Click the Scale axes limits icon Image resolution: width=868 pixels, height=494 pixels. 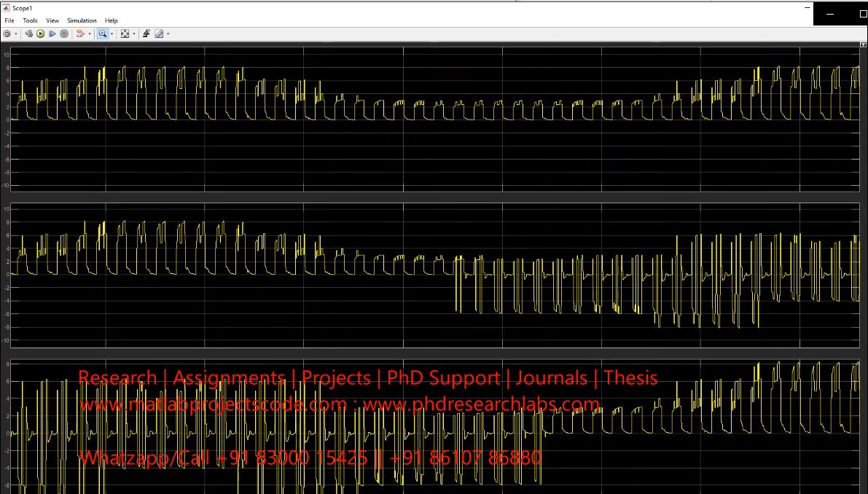(x=125, y=34)
